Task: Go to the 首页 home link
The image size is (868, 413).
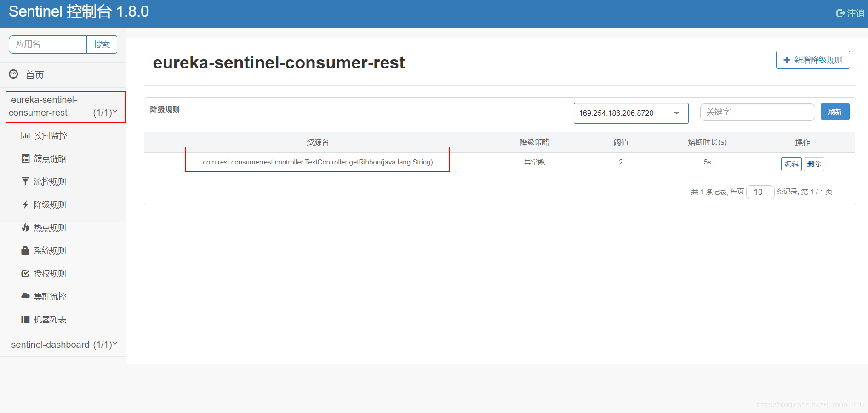Action: pyautogui.click(x=34, y=75)
